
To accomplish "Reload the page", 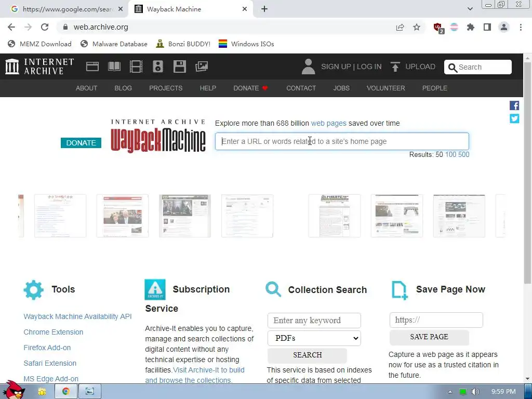I will (x=45, y=27).
